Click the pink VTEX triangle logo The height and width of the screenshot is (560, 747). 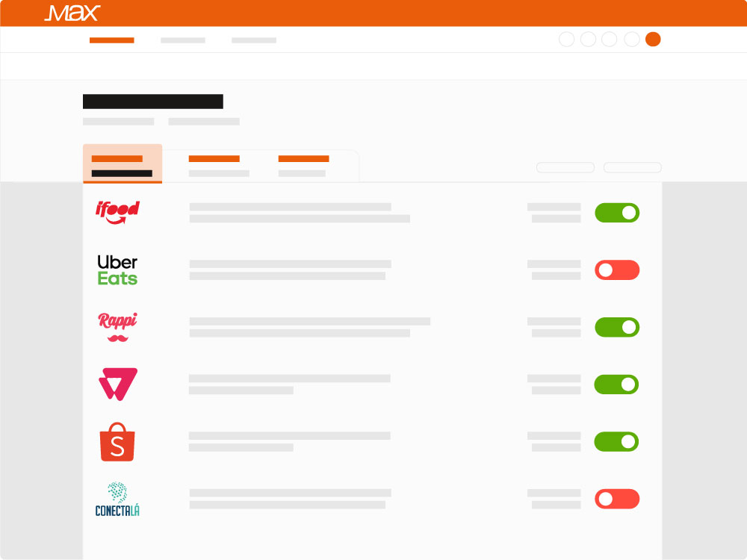118,385
